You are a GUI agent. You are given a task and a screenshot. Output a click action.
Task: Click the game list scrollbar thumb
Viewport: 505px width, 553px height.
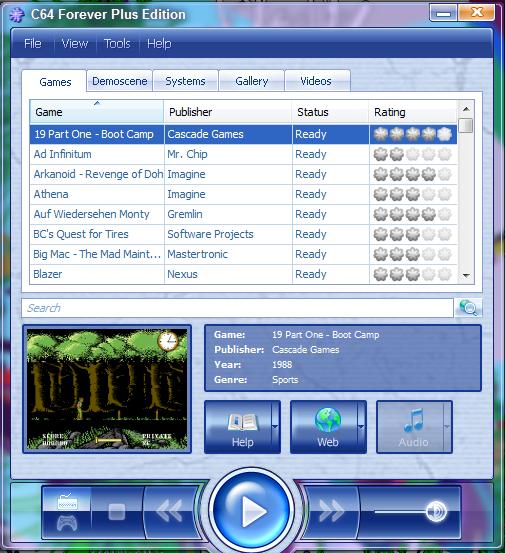coord(466,126)
